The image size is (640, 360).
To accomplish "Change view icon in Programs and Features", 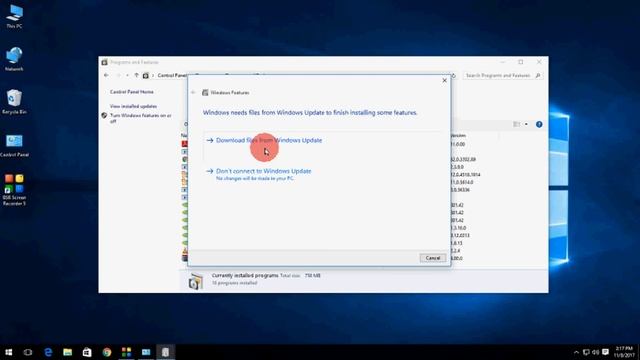I will tap(517, 124).
